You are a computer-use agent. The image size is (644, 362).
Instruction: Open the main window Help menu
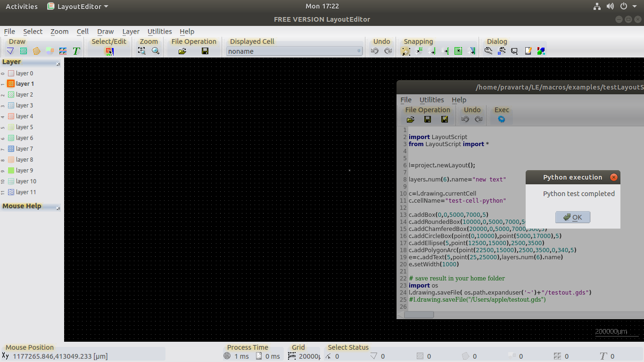187,32
